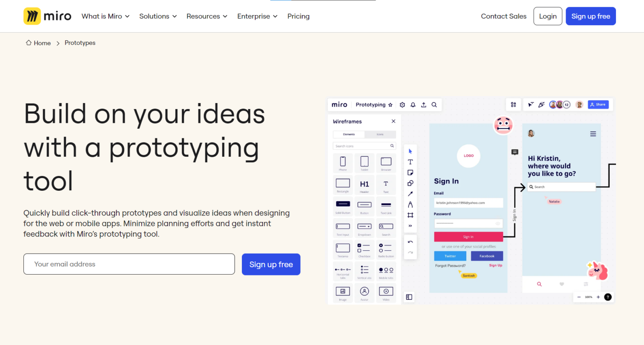Viewport: 644px width, 345px height.
Task: Select the Tablet wireframe element
Action: point(364,163)
